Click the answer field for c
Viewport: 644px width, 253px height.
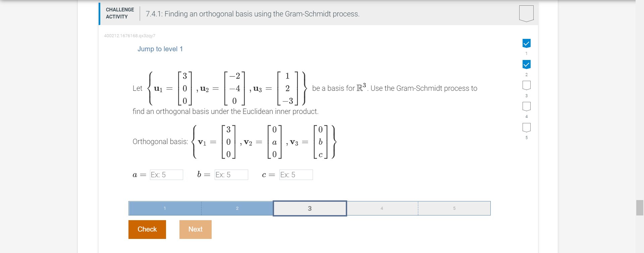click(296, 175)
